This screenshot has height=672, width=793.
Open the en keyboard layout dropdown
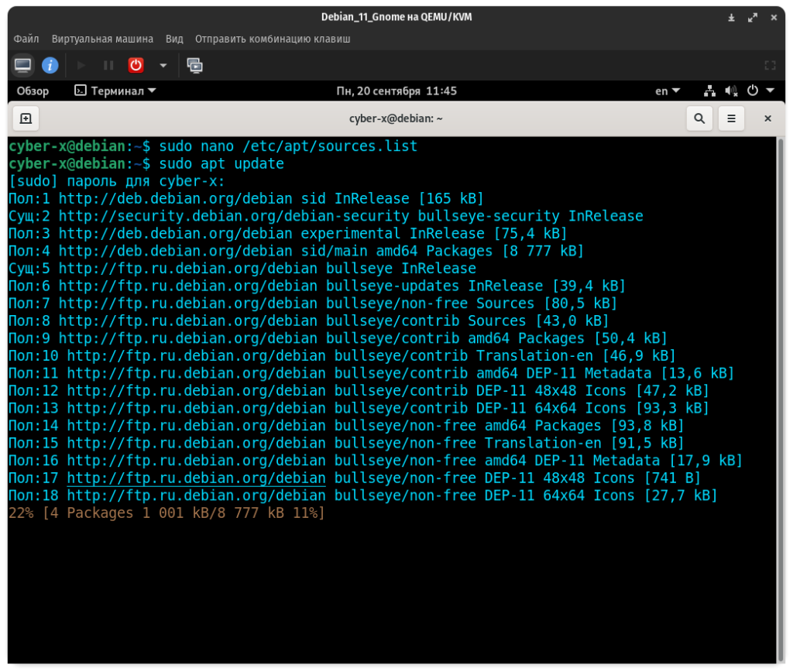(667, 91)
